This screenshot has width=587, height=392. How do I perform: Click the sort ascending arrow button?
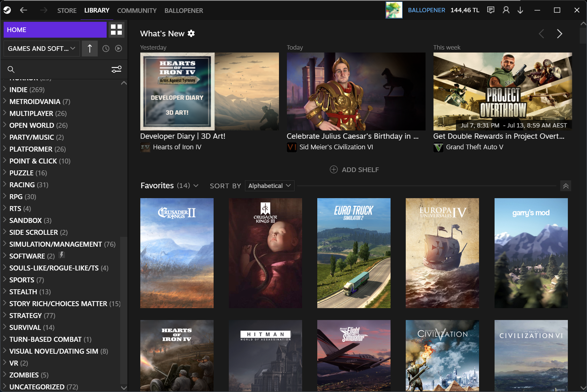90,49
